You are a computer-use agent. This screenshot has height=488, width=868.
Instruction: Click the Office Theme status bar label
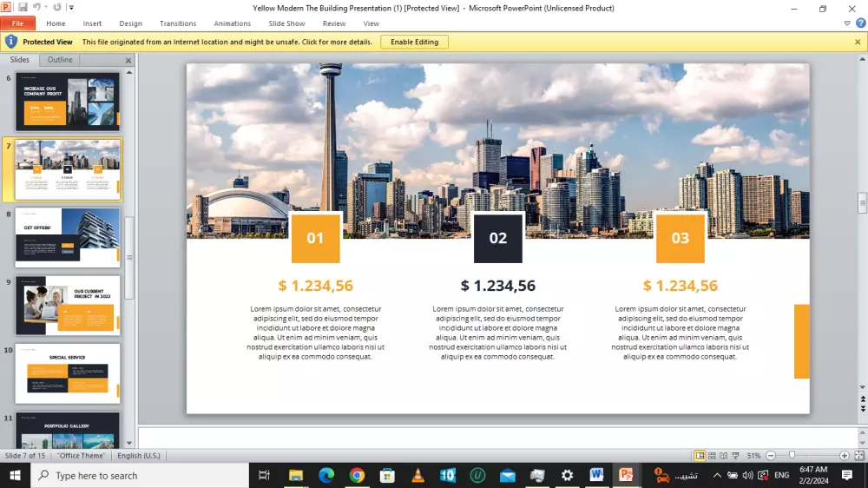(81, 455)
